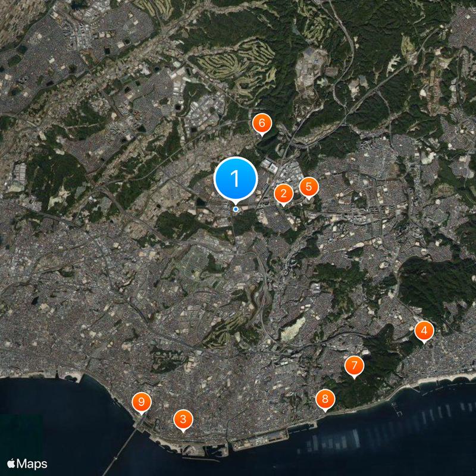The width and height of the screenshot is (476, 476).
Task: Click pin 7 in the forested hills
Action: click(354, 367)
